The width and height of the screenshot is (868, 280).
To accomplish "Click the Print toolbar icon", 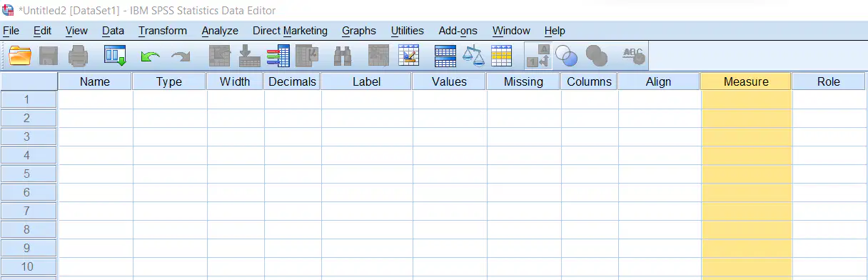I will [x=78, y=56].
